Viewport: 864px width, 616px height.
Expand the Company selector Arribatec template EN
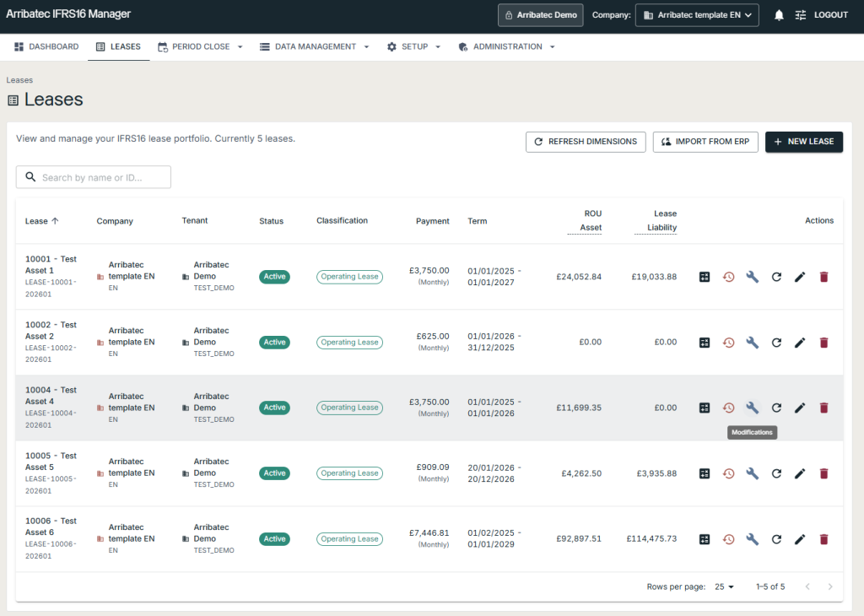tap(697, 15)
